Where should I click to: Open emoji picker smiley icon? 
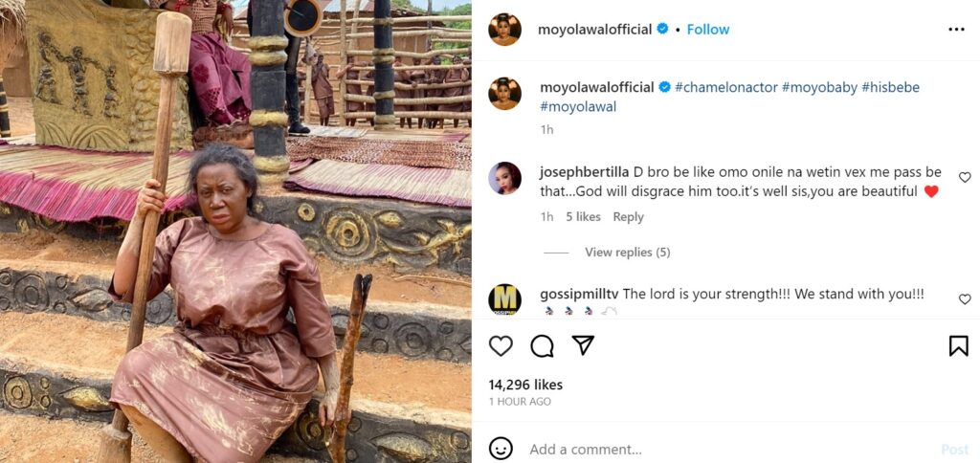(501, 449)
